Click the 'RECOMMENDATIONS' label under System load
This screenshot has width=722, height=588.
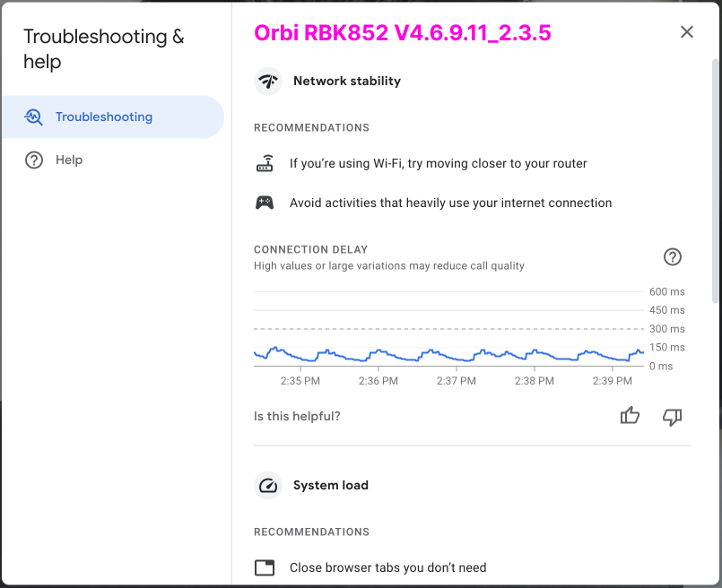pos(312,532)
